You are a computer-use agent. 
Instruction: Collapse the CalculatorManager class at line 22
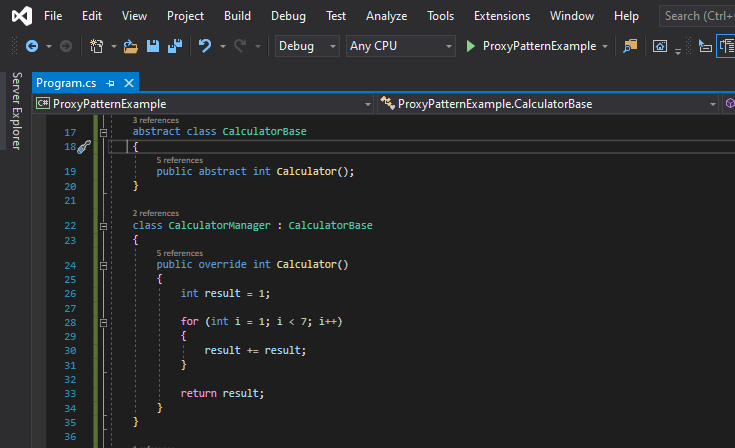104,226
